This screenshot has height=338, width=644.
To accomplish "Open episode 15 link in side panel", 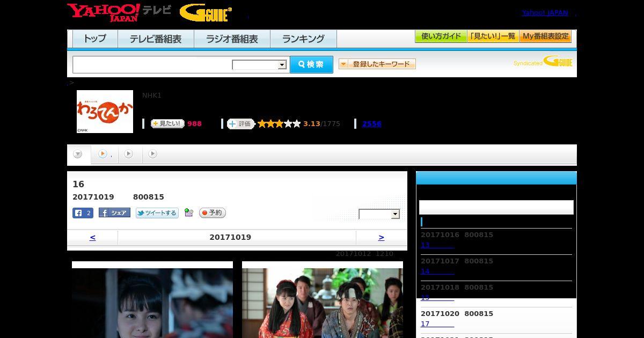I will coord(437,298).
